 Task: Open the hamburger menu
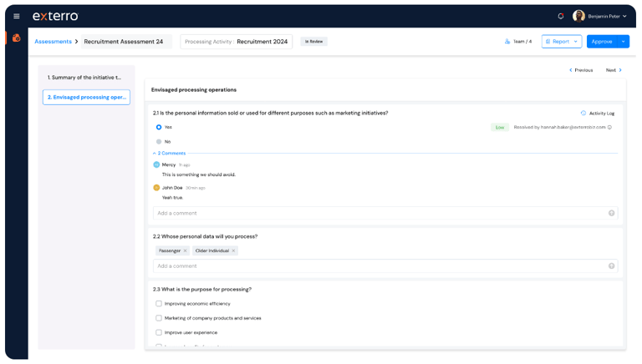pyautogui.click(x=17, y=17)
